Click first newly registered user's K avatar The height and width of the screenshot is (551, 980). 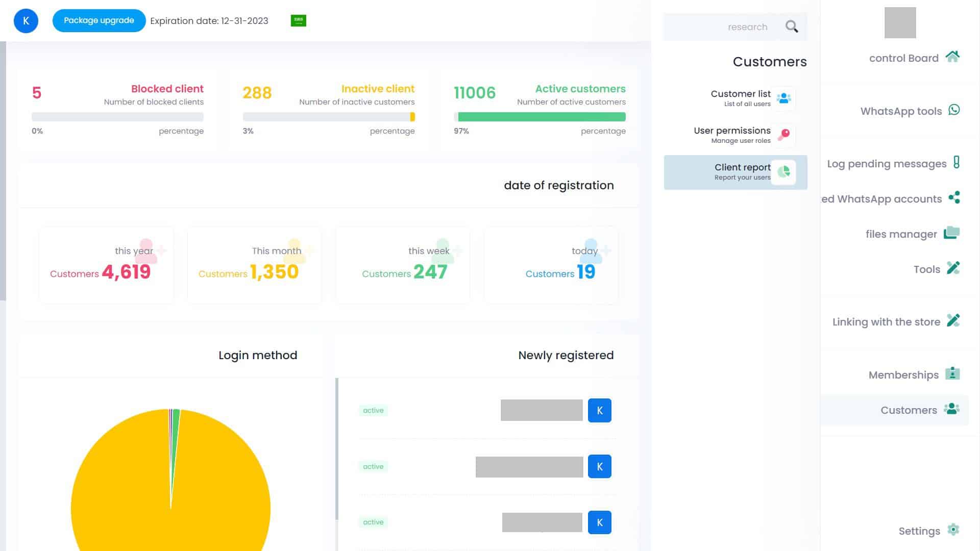tap(599, 410)
